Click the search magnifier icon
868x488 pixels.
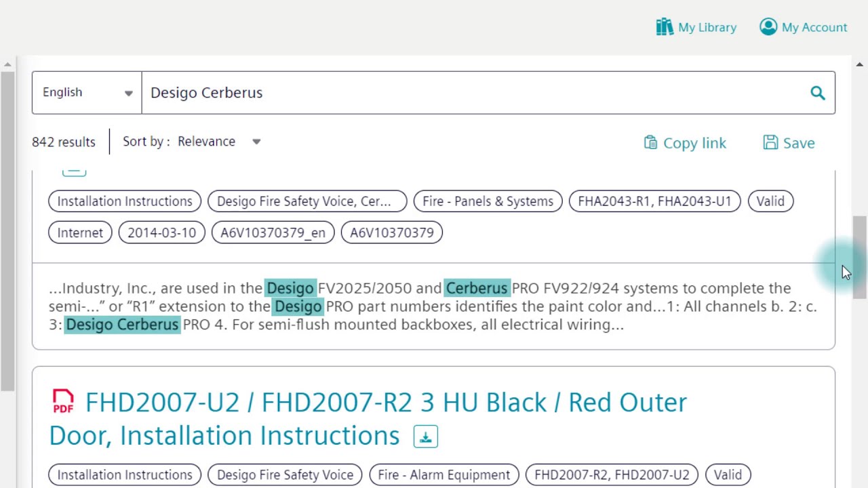click(x=818, y=93)
